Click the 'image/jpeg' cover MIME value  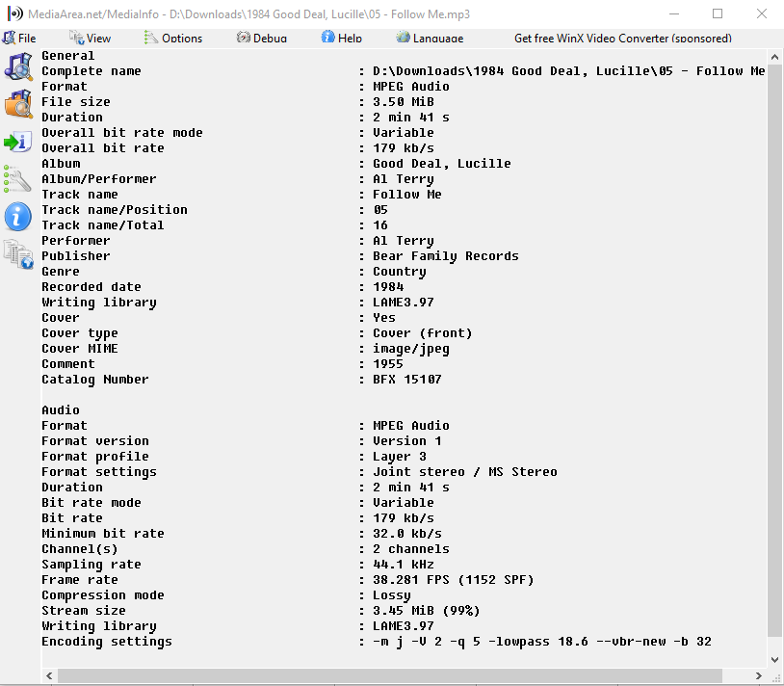411,349
